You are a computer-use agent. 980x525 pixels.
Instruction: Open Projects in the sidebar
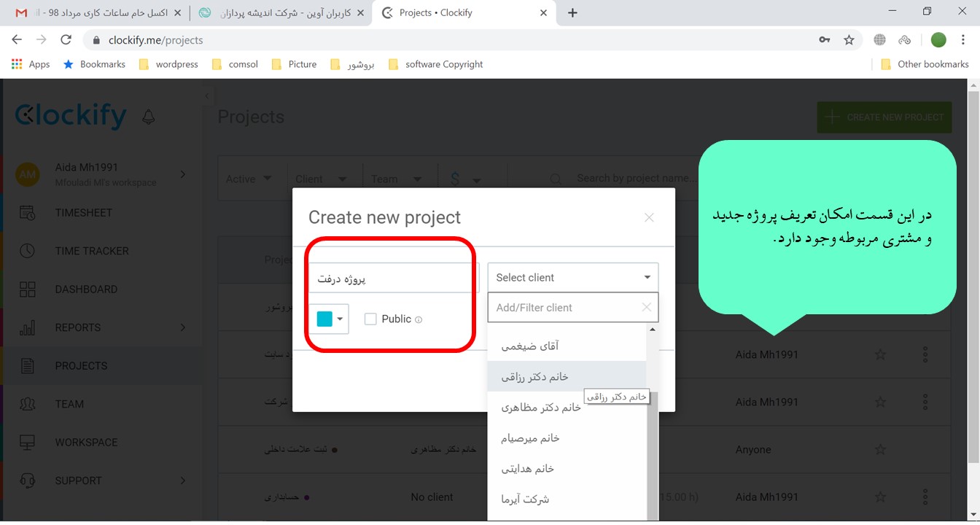81,366
